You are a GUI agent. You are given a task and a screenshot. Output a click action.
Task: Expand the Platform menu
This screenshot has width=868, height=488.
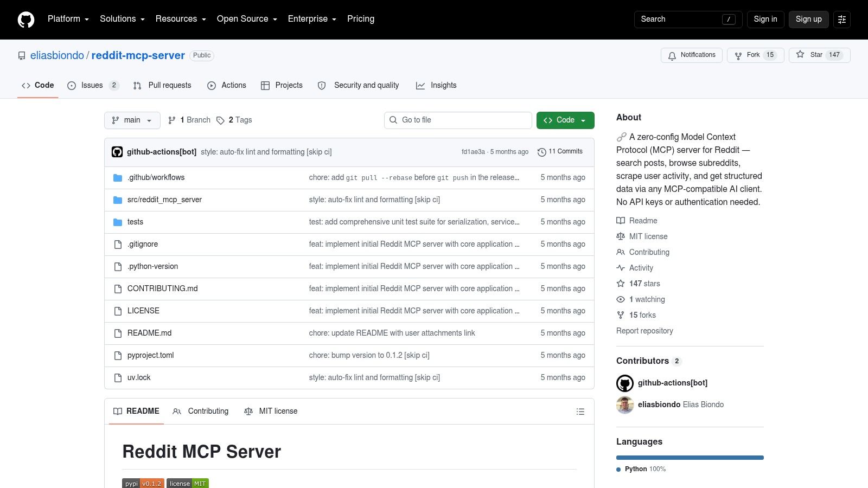pyautogui.click(x=68, y=19)
